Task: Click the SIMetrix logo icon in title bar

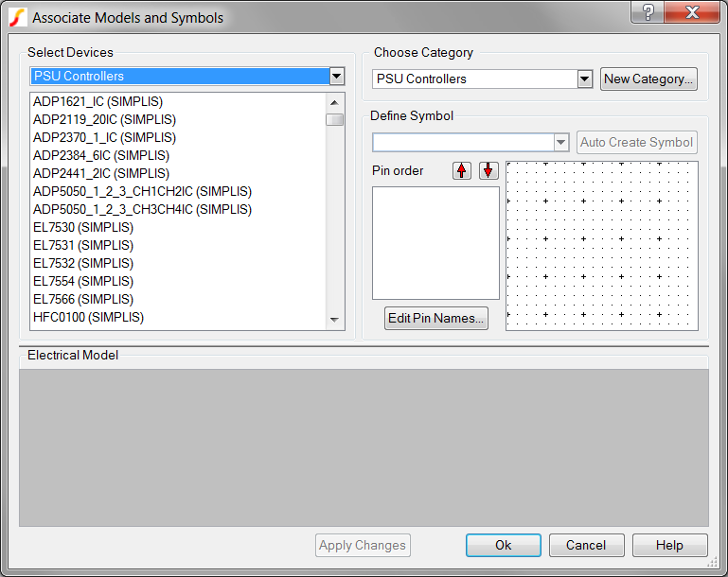Action: 18,18
